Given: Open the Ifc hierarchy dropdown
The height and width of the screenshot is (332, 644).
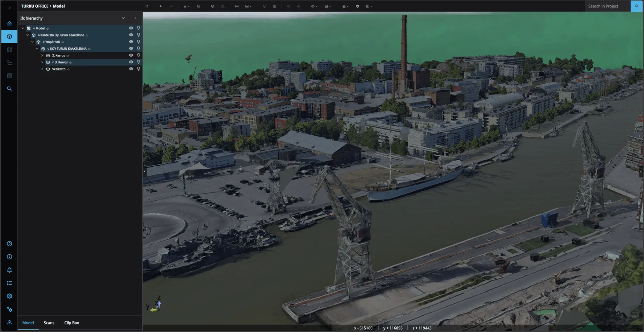Looking at the screenshot, I should 123,18.
